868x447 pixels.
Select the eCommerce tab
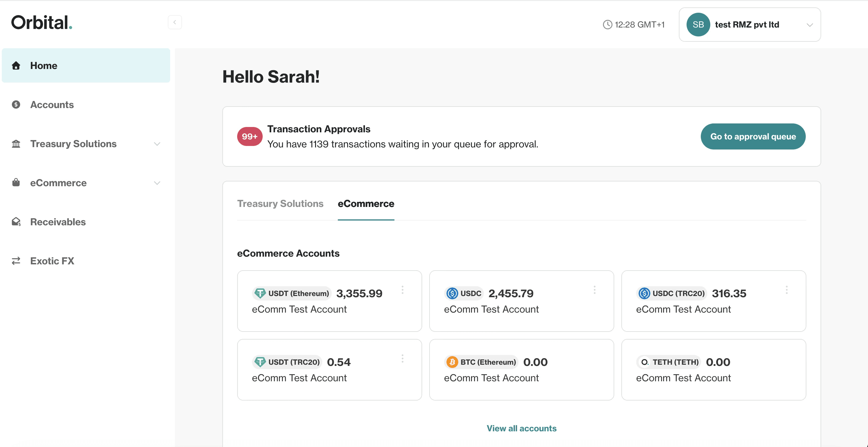pyautogui.click(x=366, y=204)
